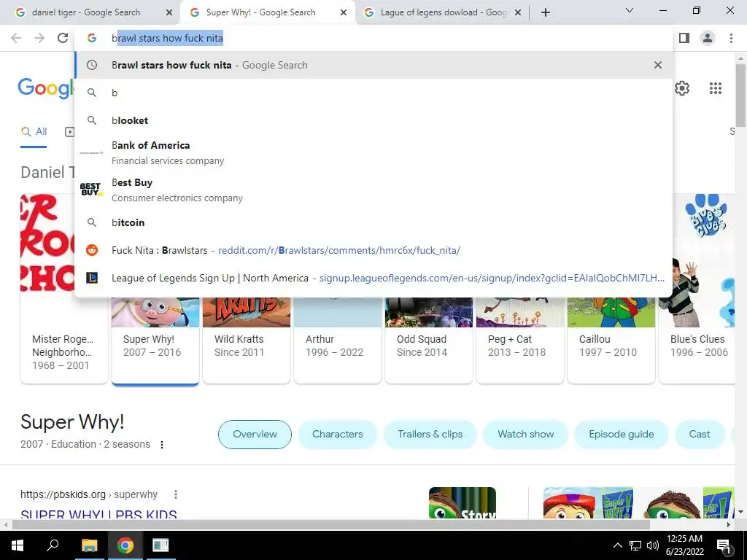Open network status tray icon
747x560 pixels.
[x=635, y=545]
